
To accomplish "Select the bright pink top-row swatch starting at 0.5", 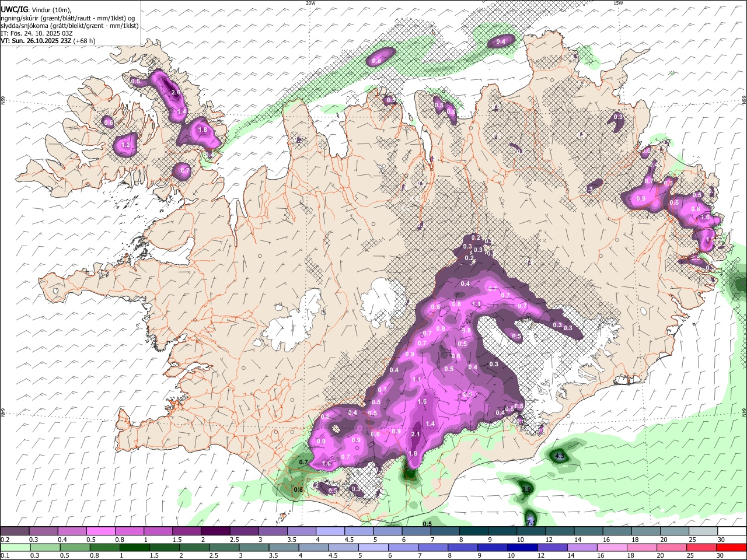I will click(100, 531).
